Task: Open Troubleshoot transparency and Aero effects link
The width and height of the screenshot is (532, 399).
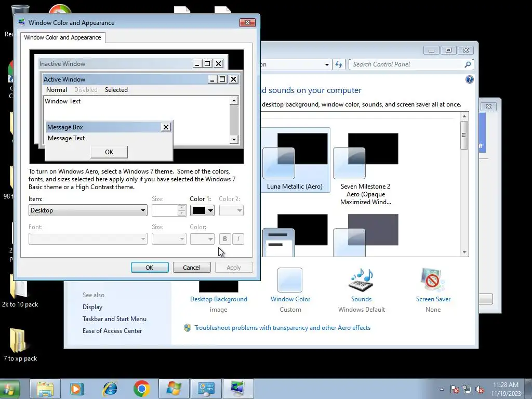Action: [282, 328]
